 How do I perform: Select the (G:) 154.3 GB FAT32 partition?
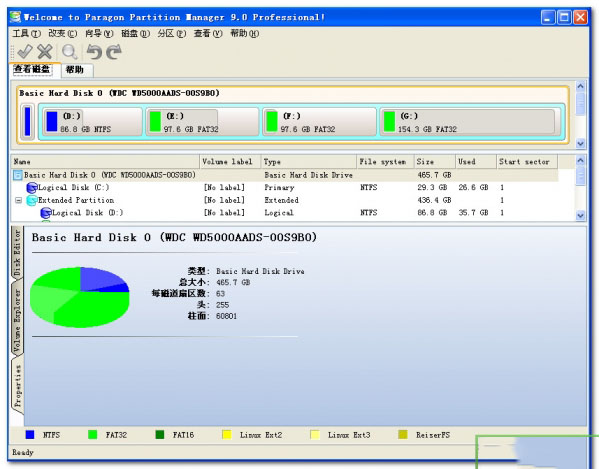click(470, 121)
